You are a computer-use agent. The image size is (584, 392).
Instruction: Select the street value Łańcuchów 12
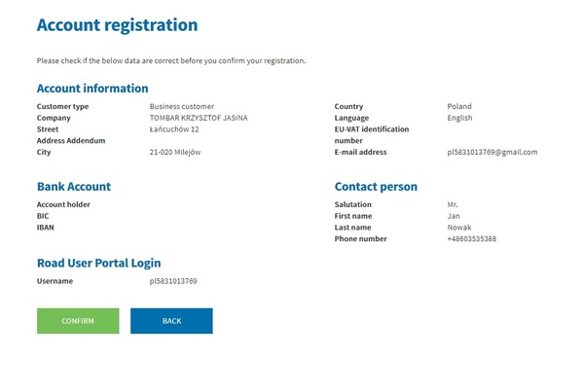pyautogui.click(x=174, y=129)
